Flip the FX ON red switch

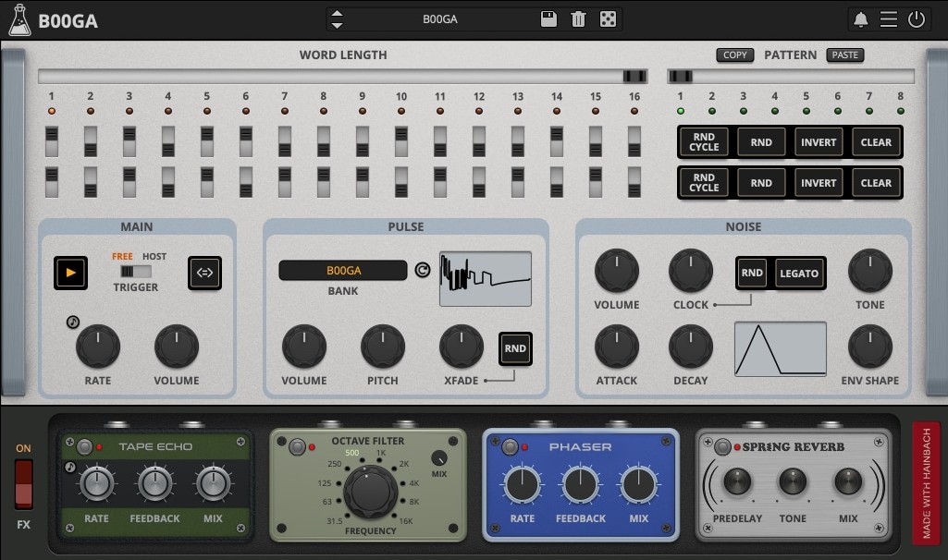(x=23, y=484)
